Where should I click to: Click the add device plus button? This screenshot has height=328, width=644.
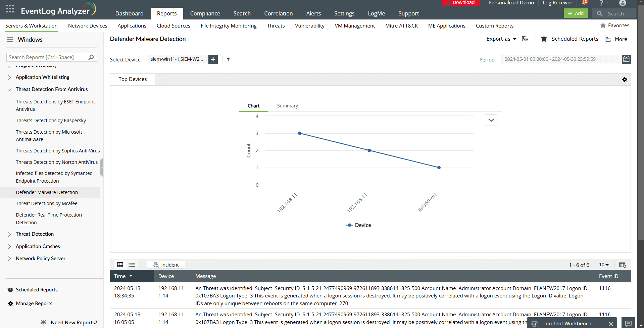point(213,59)
